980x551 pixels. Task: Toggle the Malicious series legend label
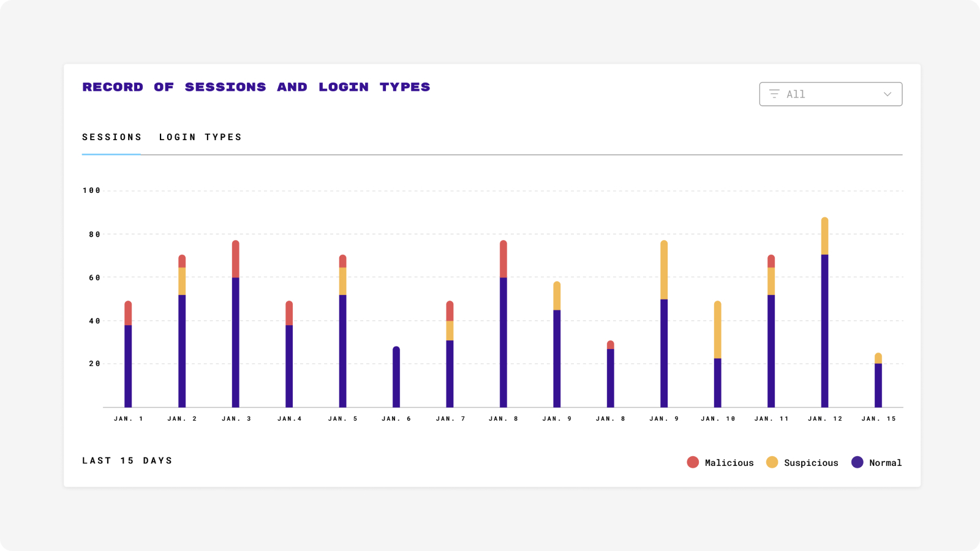tap(729, 463)
